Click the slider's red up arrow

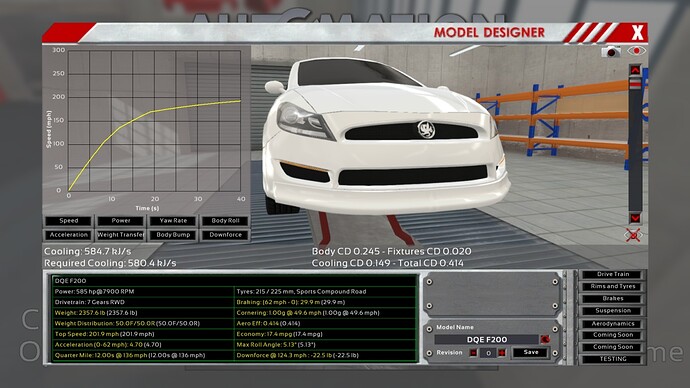635,70
